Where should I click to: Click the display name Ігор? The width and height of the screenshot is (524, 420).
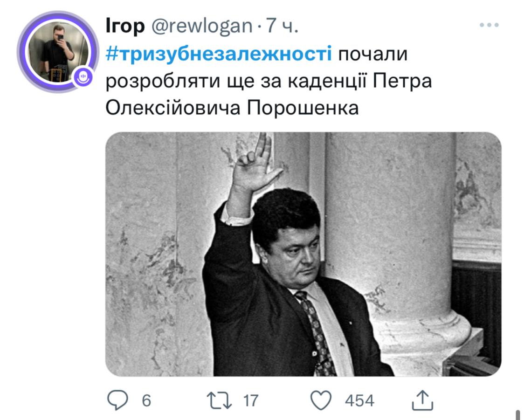125,26
